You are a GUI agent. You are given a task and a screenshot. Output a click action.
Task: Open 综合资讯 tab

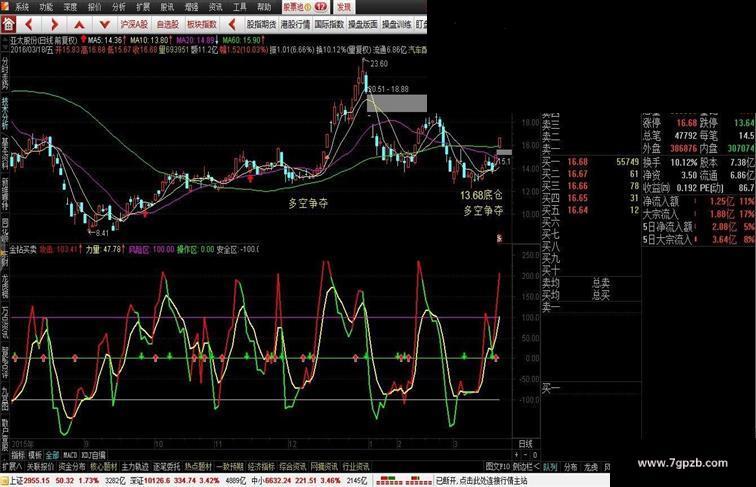click(293, 467)
